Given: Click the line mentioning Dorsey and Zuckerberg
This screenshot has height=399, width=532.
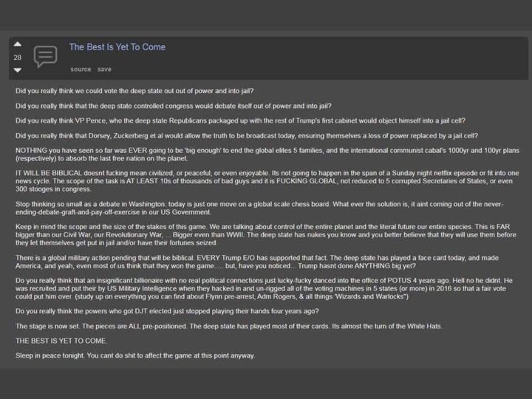Looking at the screenshot, I should pyautogui.click(x=247, y=136).
